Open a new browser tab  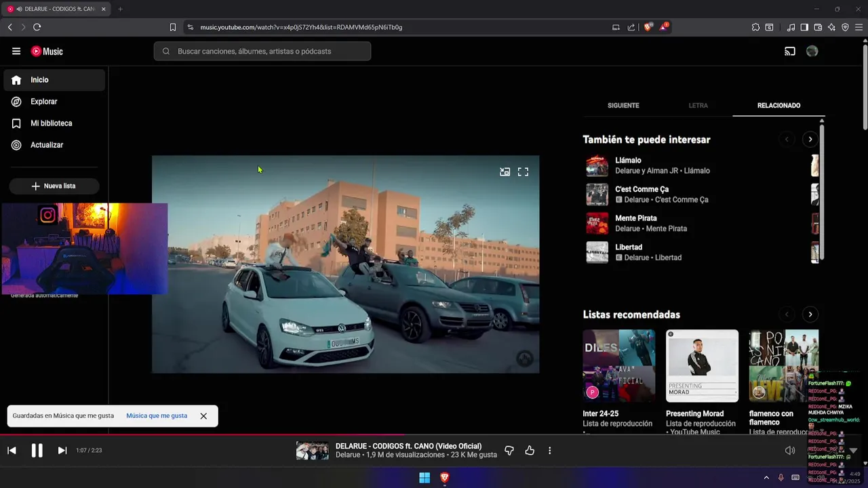tap(120, 9)
